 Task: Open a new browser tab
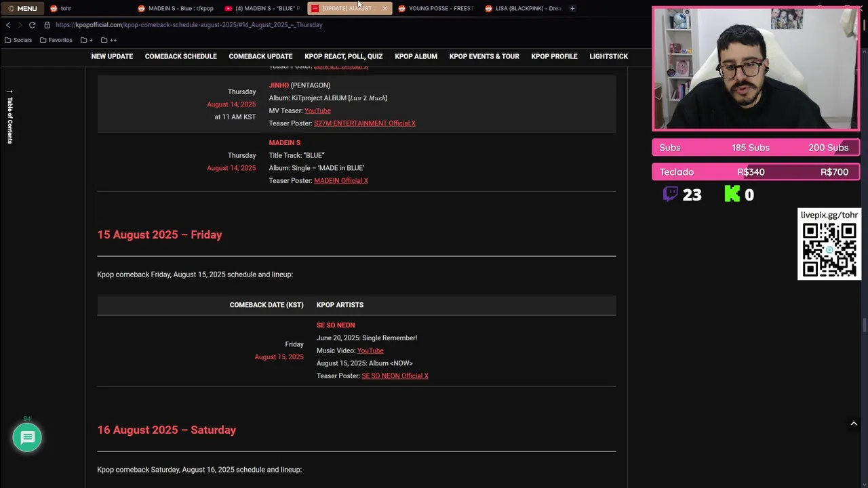click(x=572, y=8)
